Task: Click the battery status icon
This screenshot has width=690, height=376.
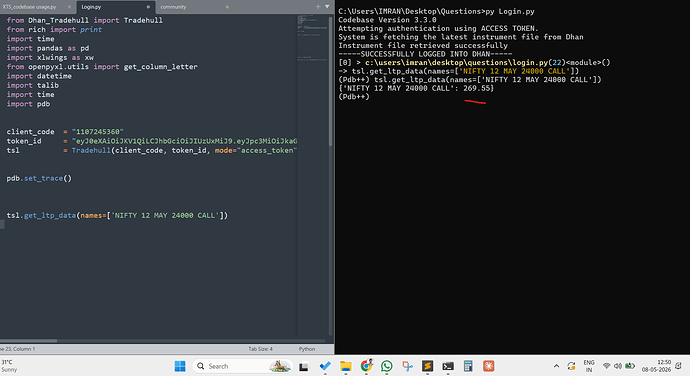Action: (630, 366)
